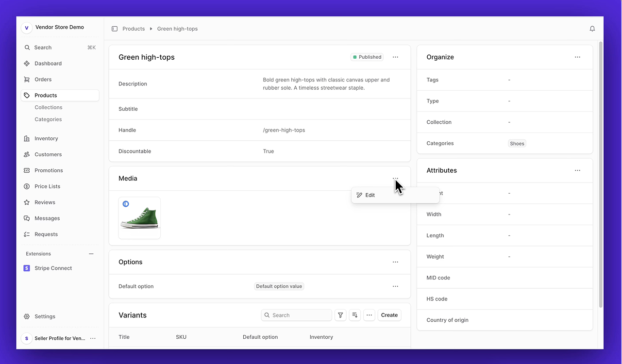Click the box icon next to Products breadcrumb

click(115, 29)
